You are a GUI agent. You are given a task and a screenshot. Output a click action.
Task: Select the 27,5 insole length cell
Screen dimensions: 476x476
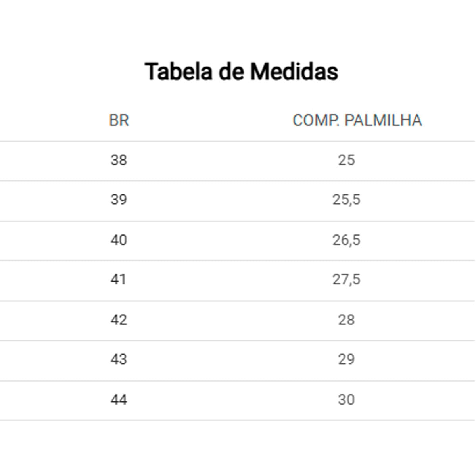click(346, 279)
